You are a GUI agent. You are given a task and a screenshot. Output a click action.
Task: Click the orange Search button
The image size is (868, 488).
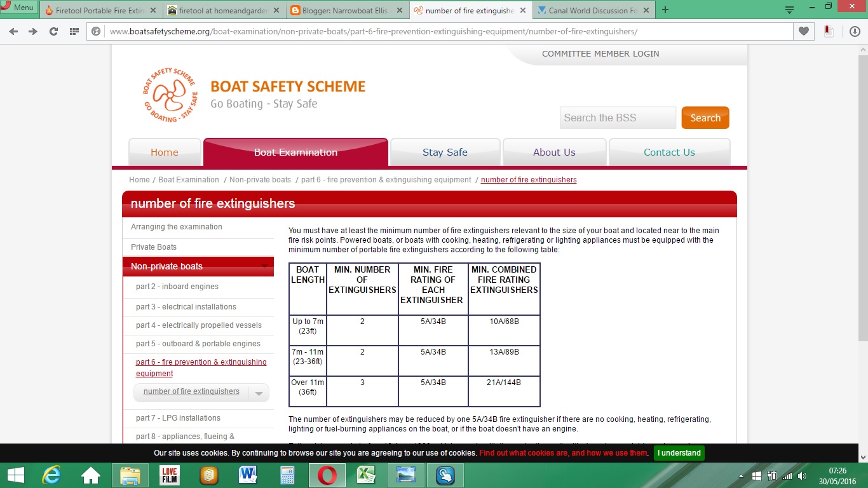(x=705, y=118)
